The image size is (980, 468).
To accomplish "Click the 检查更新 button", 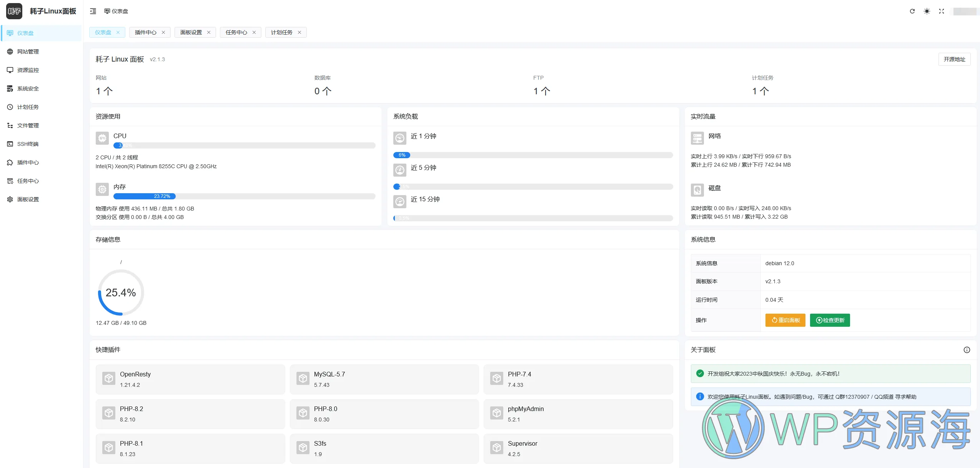I will click(830, 320).
